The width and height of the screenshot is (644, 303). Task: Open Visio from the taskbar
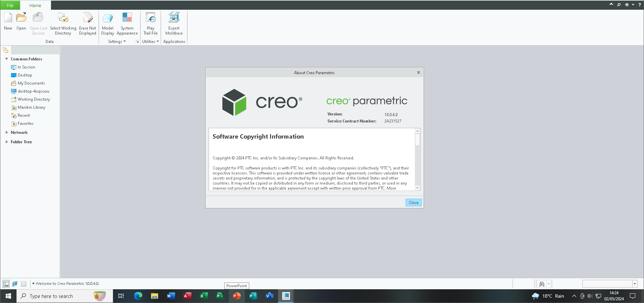[269, 296]
